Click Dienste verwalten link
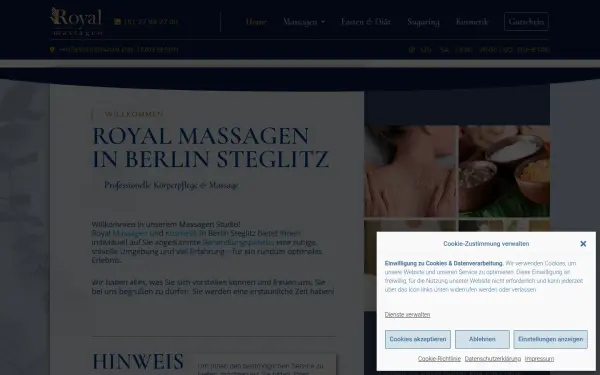Screen dimensions: 600x375 tap(408, 315)
